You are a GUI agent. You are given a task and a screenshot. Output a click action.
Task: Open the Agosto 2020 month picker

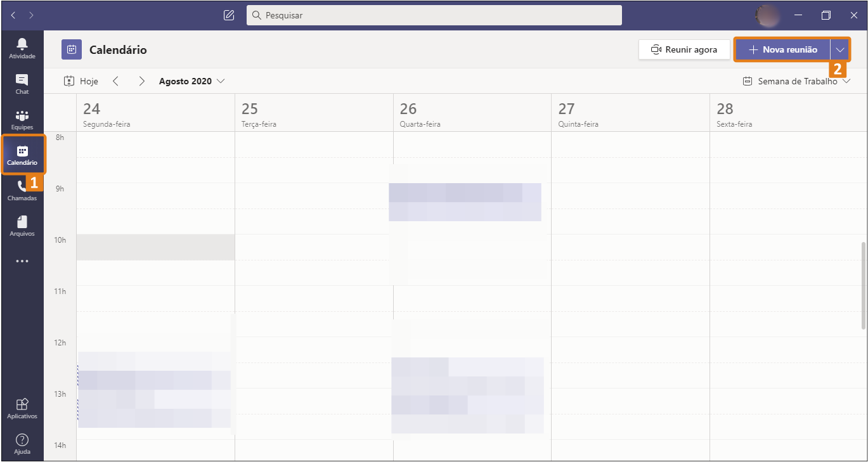192,81
